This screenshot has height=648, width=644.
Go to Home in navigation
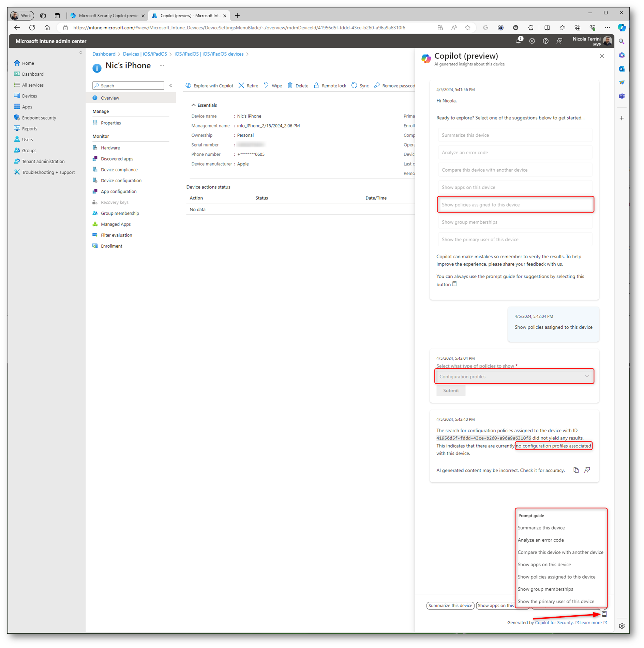tap(24, 63)
